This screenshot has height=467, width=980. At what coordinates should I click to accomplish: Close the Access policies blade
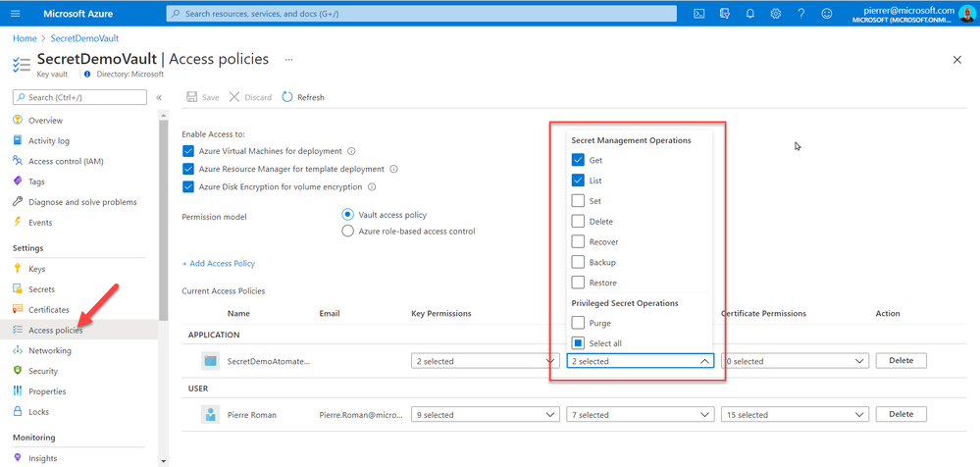click(956, 60)
